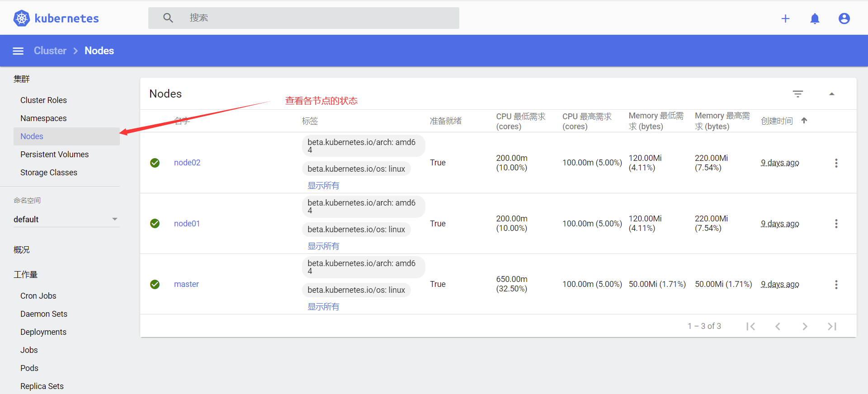Go to next page of nodes
This screenshot has width=868, height=394.
(x=805, y=326)
